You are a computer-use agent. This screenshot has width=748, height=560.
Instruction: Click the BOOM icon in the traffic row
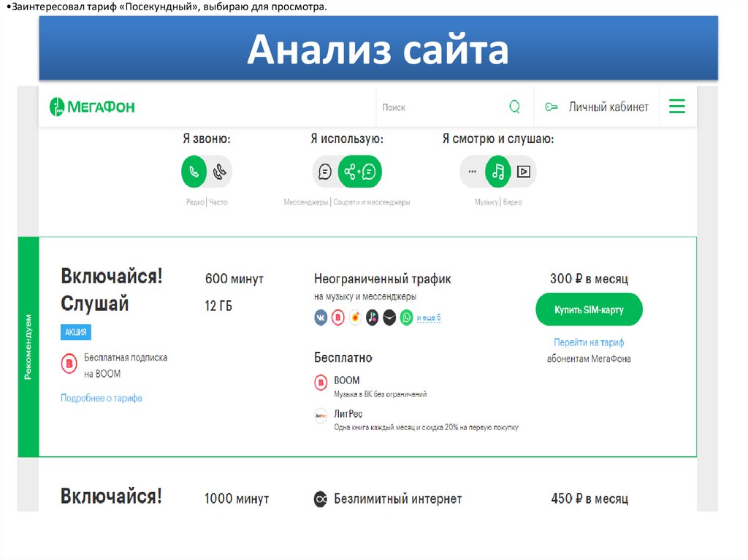pyautogui.click(x=338, y=317)
